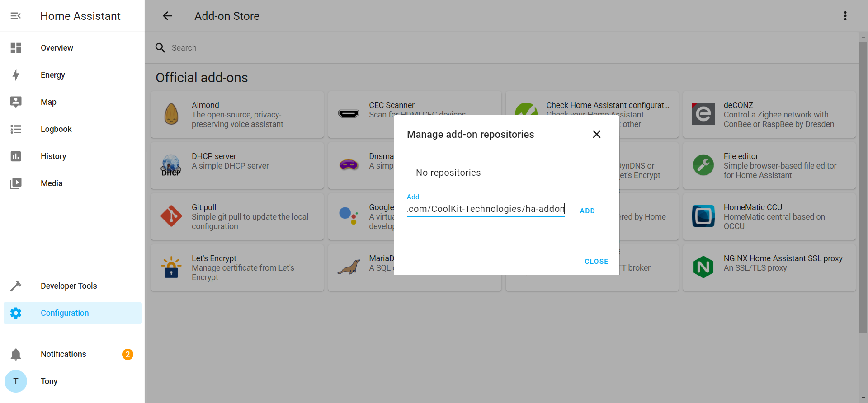Viewport: 868px width, 403px height.
Task: Go to the Map view
Action: [72, 102]
